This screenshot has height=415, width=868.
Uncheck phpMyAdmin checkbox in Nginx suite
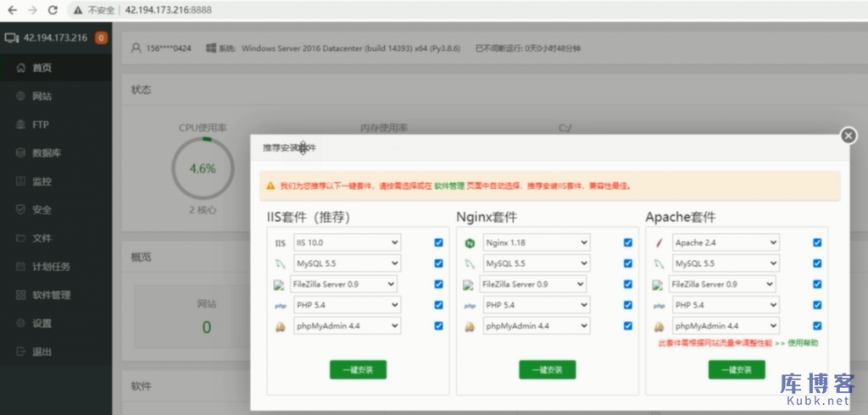[628, 326]
